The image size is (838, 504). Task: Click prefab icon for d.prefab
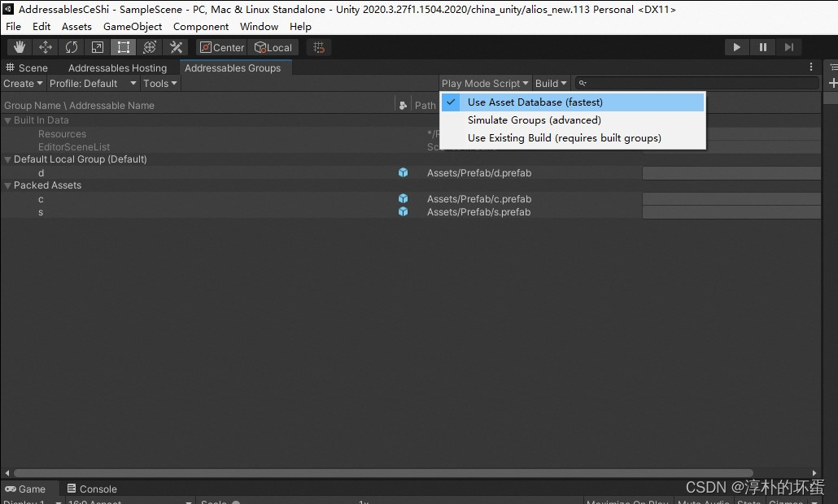[403, 172]
